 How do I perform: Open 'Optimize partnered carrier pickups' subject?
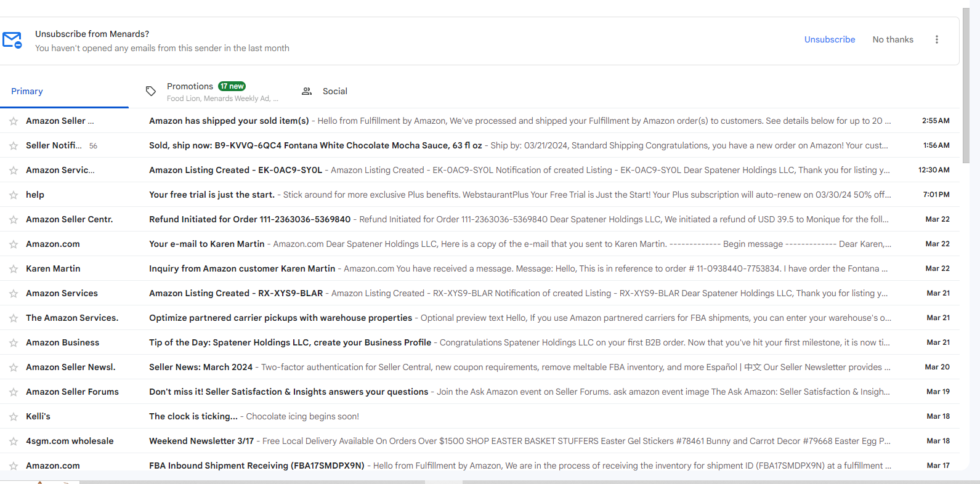(281, 318)
